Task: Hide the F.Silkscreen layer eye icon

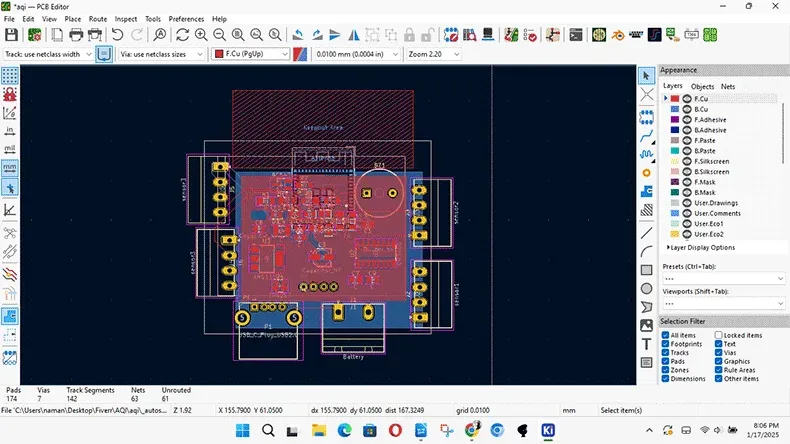Action: 687,161
